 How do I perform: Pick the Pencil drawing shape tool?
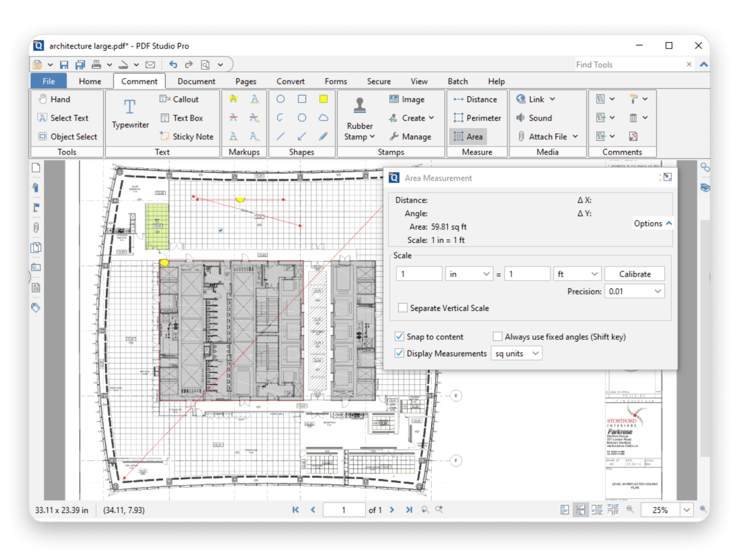pos(323,136)
